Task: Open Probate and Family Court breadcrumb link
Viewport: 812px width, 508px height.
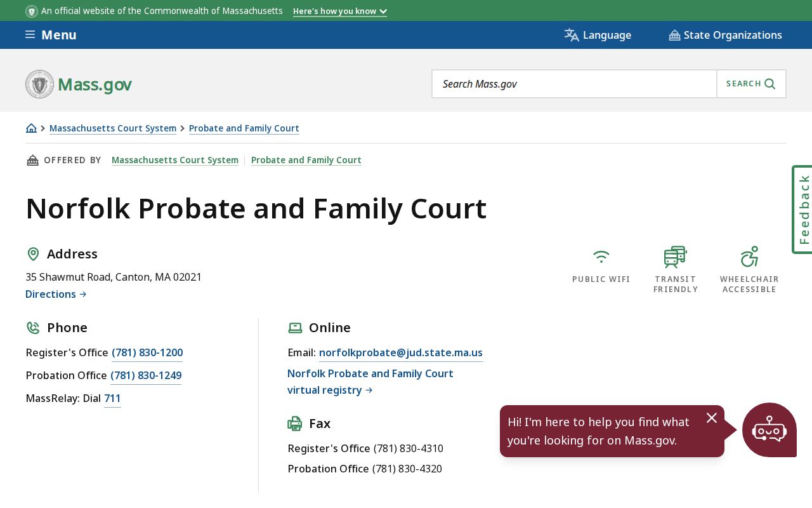Action: (x=244, y=128)
